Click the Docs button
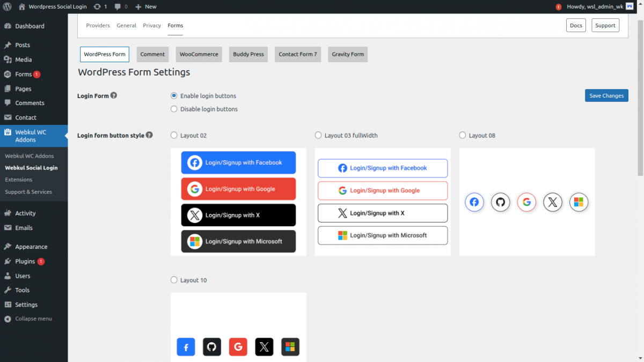 pyautogui.click(x=576, y=25)
